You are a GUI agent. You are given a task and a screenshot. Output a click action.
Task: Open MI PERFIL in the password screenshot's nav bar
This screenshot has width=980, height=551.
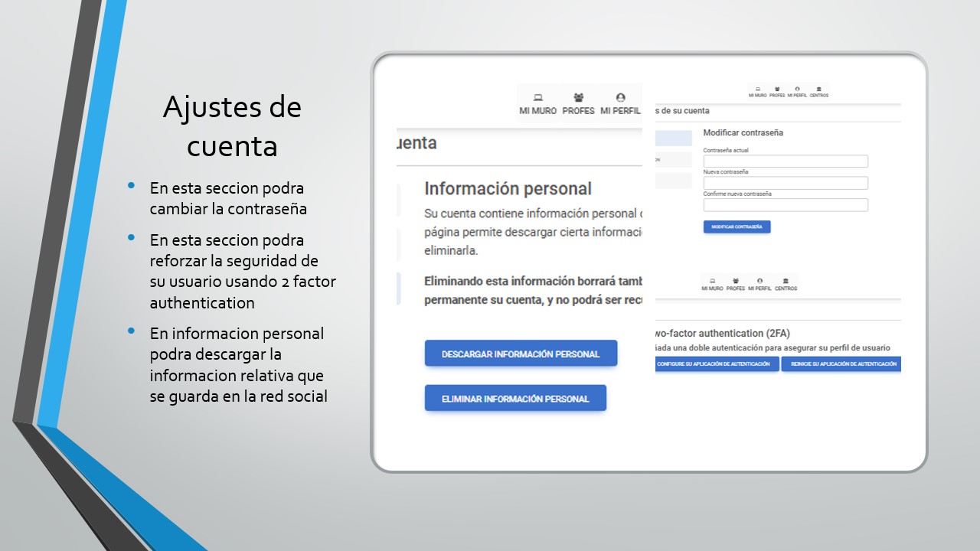797,92
